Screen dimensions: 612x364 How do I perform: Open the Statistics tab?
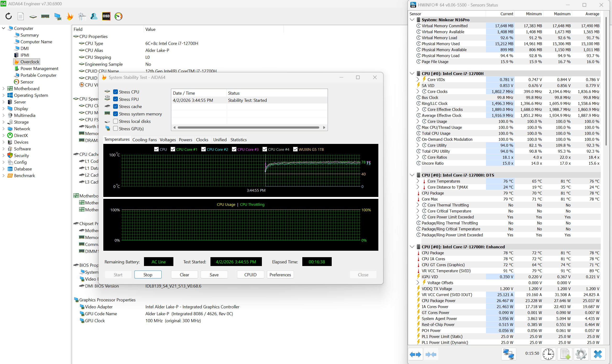tap(238, 140)
